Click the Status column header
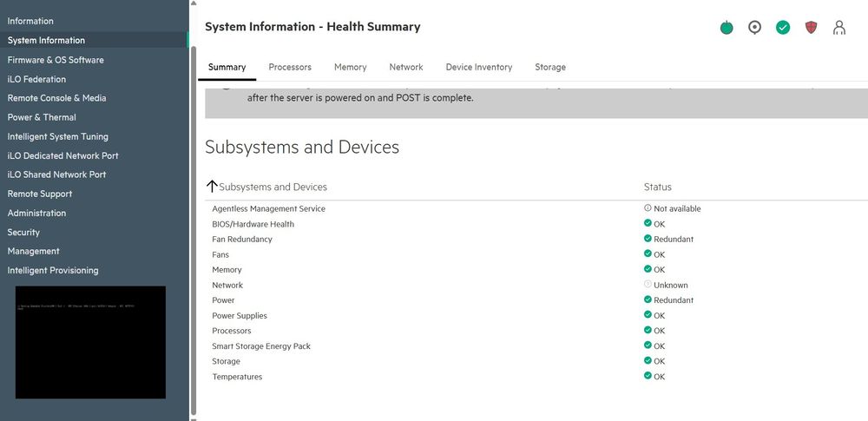 [657, 187]
